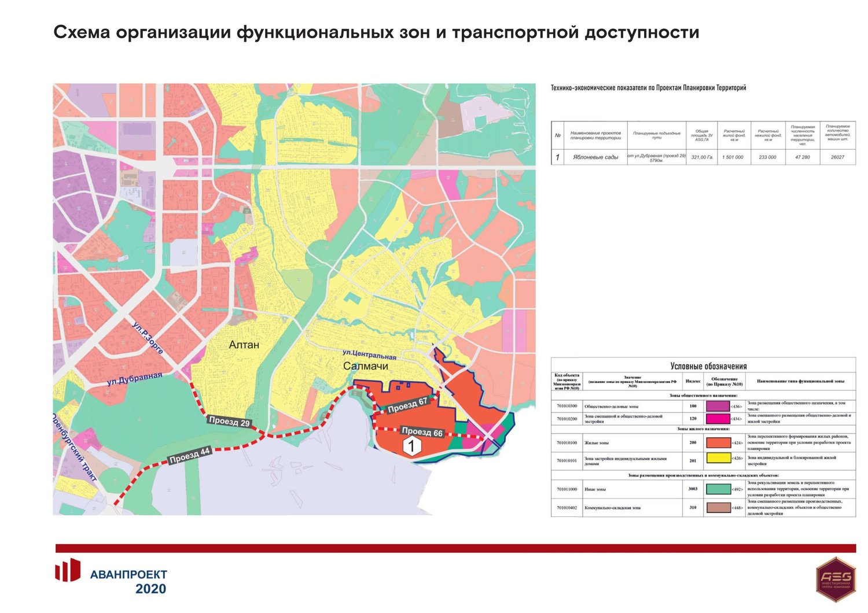Click the Коммунально-складская зона legend entry
This screenshot has height=613, width=868.
[x=613, y=508]
